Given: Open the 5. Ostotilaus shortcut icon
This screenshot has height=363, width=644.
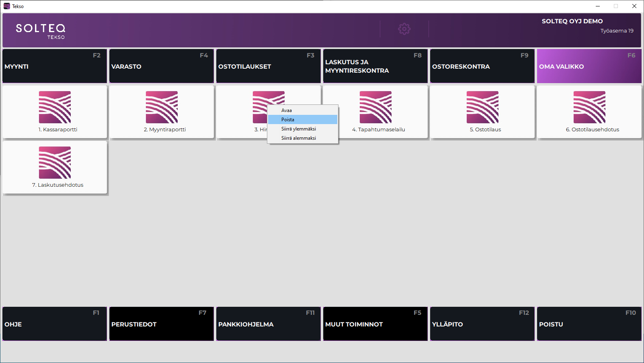Looking at the screenshot, I should pyautogui.click(x=482, y=107).
